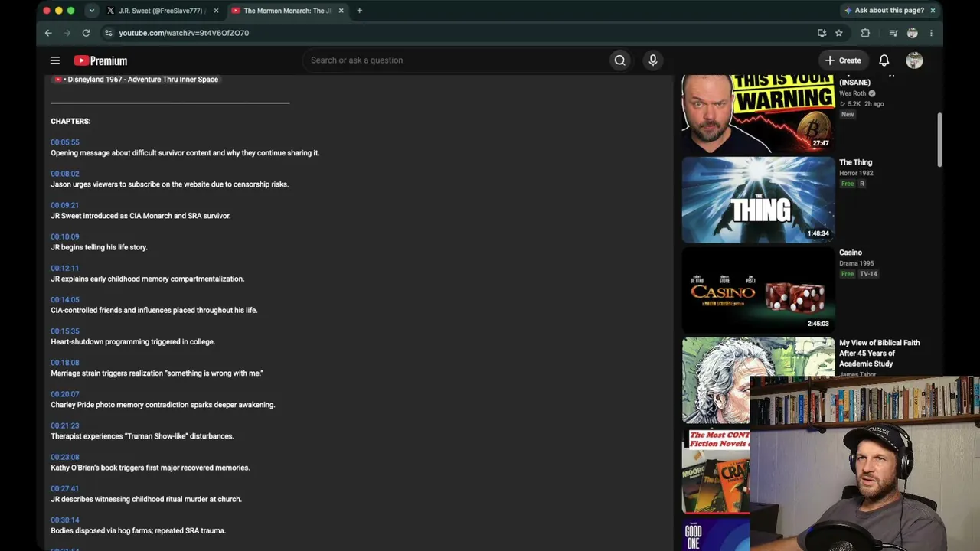Click 'JR begins telling his life story.' text

click(99, 247)
